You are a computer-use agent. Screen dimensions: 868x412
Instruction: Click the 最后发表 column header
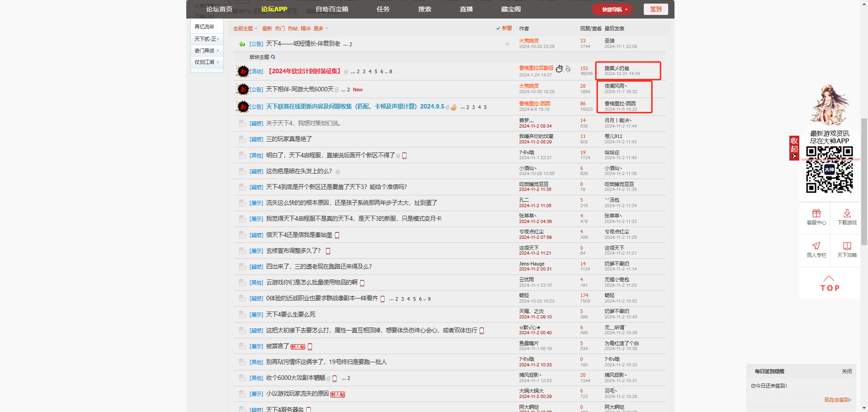614,28
